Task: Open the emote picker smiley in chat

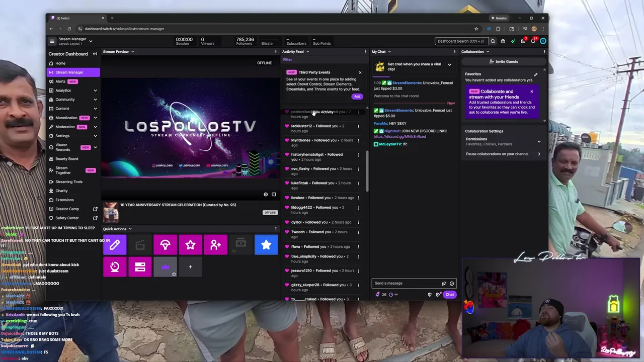Action: point(451,284)
